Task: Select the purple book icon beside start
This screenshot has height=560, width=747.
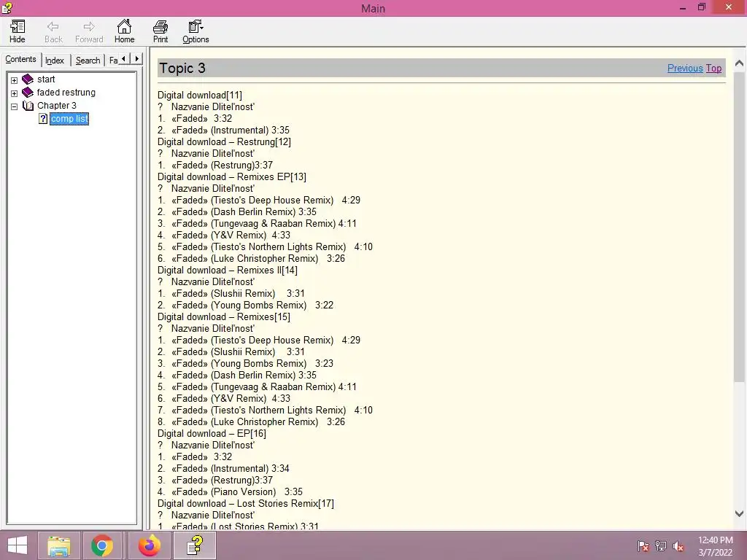Action: pyautogui.click(x=28, y=79)
